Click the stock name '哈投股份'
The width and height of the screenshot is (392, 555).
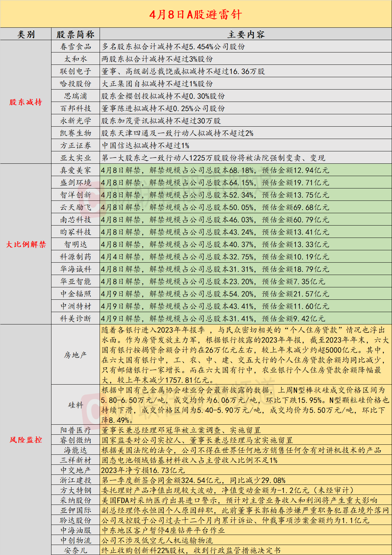(76, 84)
